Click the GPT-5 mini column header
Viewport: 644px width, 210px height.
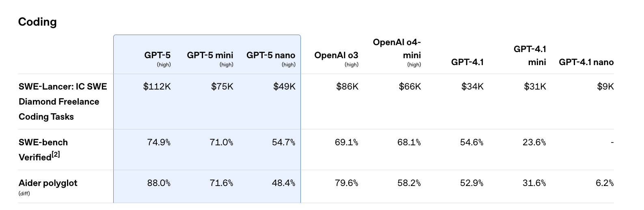pyautogui.click(x=210, y=55)
